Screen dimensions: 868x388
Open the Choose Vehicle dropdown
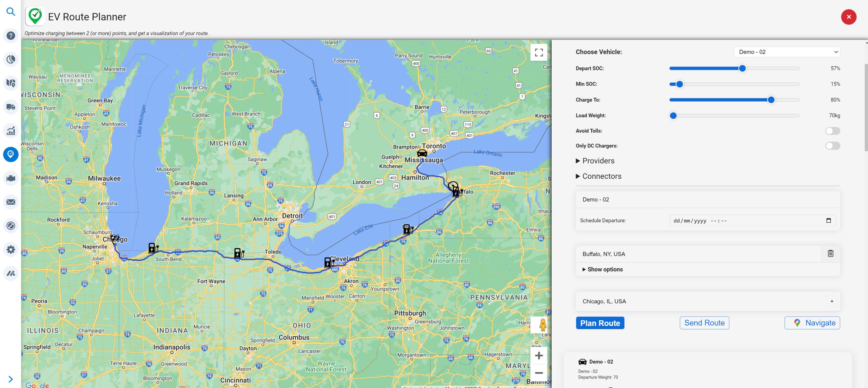tap(787, 52)
